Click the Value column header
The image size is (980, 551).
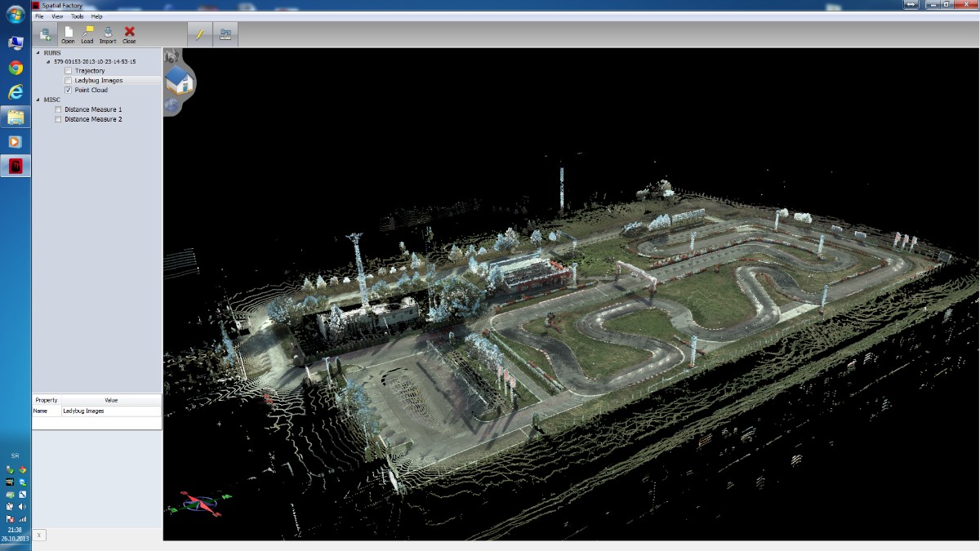[111, 400]
